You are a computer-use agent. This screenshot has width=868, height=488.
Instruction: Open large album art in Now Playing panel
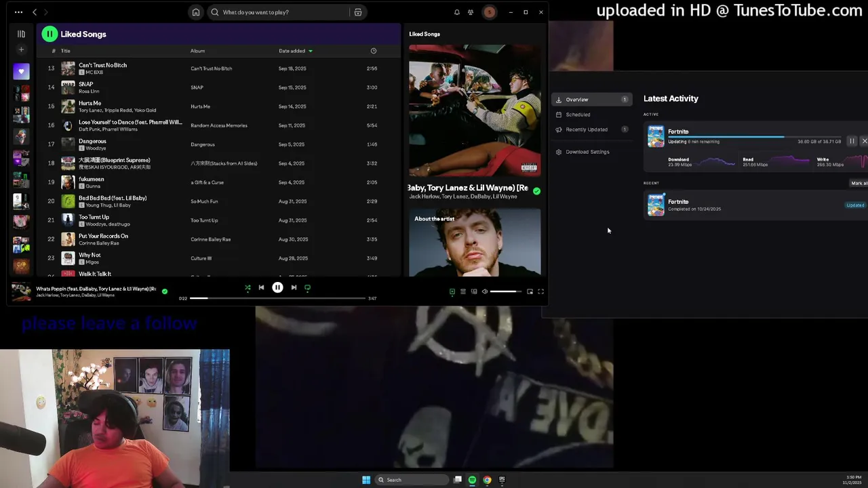click(475, 110)
